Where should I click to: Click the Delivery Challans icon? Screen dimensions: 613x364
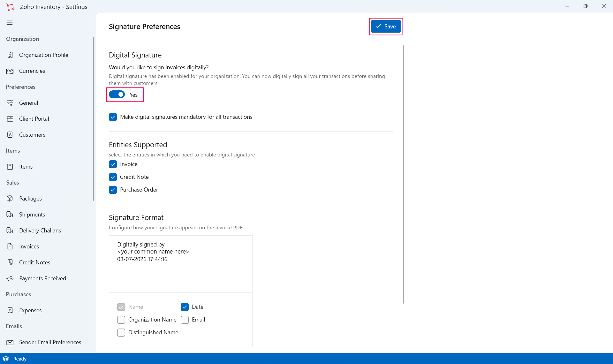(10, 231)
